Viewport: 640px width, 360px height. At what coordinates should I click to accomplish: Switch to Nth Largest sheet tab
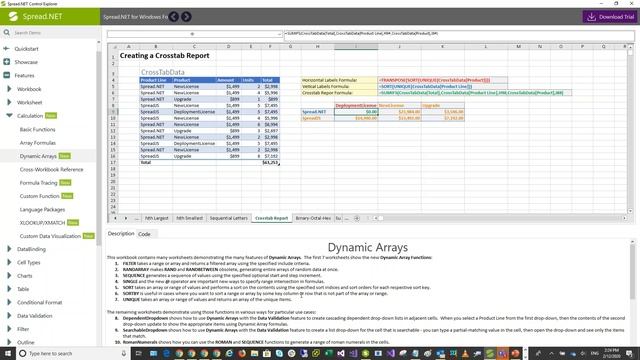[156, 218]
